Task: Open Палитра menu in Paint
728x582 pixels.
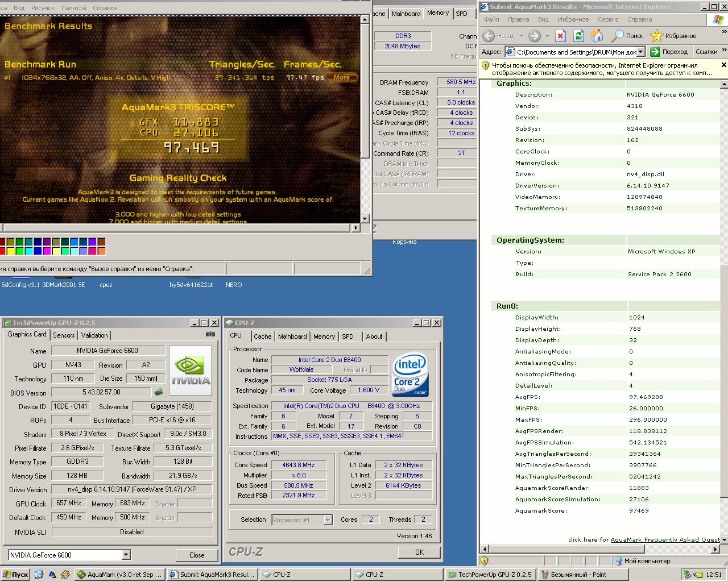Action: (73, 8)
